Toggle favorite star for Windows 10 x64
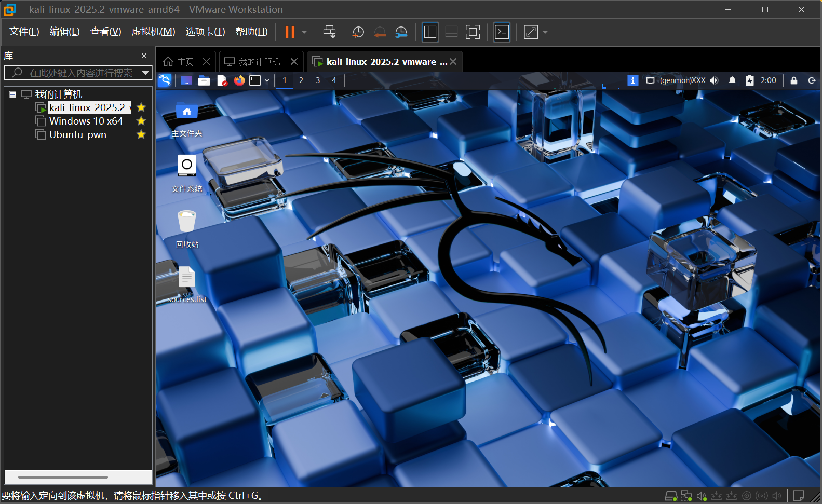This screenshot has height=504, width=822. 141,121
